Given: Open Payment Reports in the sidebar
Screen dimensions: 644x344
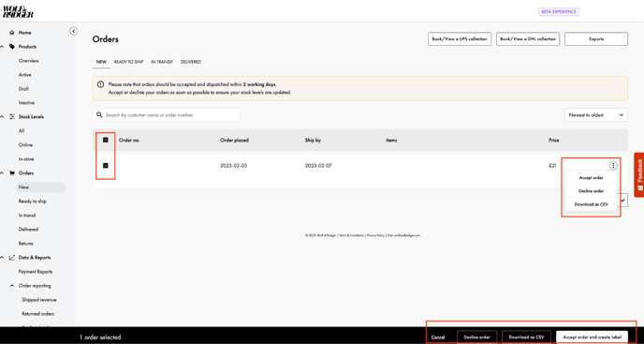Looking at the screenshot, I should tap(36, 272).
